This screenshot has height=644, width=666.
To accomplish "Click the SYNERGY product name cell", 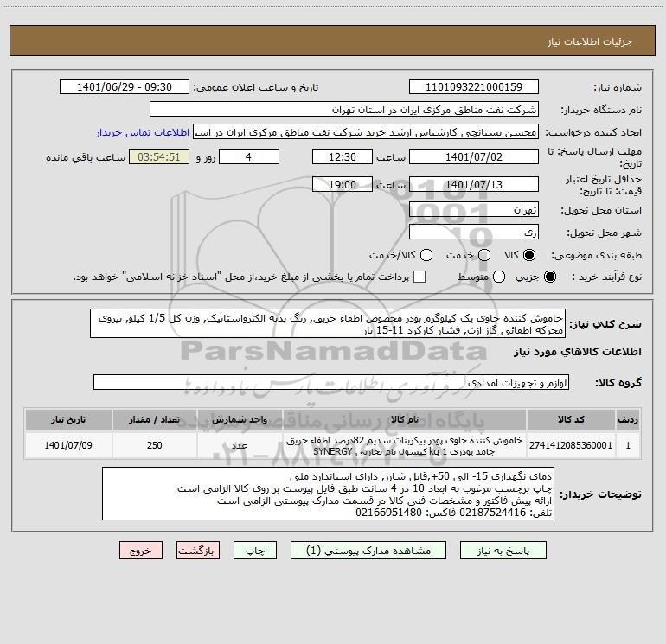I will pos(405,446).
